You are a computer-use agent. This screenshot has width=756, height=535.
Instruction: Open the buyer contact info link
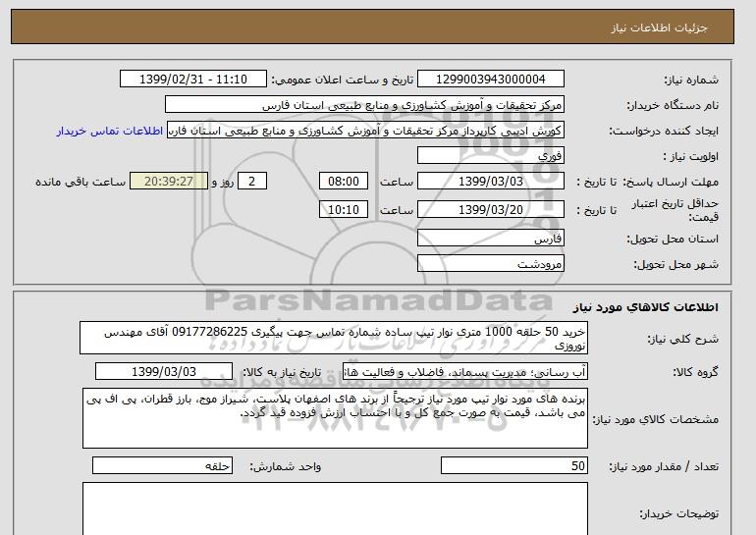(x=109, y=132)
